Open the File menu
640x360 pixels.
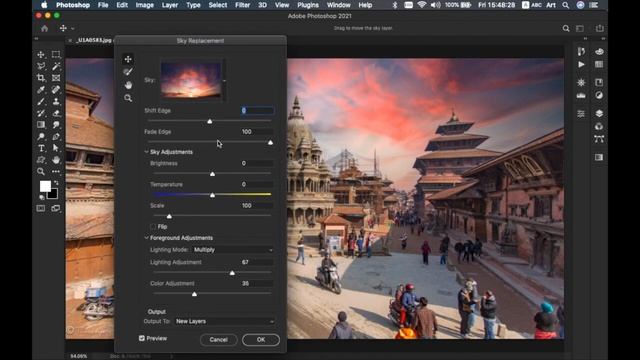103,5
